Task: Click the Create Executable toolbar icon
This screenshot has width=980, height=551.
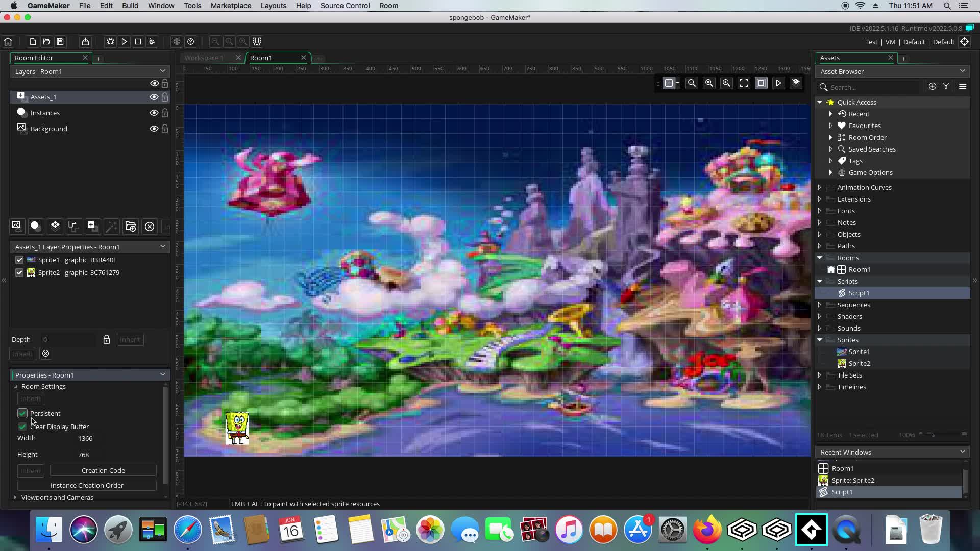Action: coord(85,42)
